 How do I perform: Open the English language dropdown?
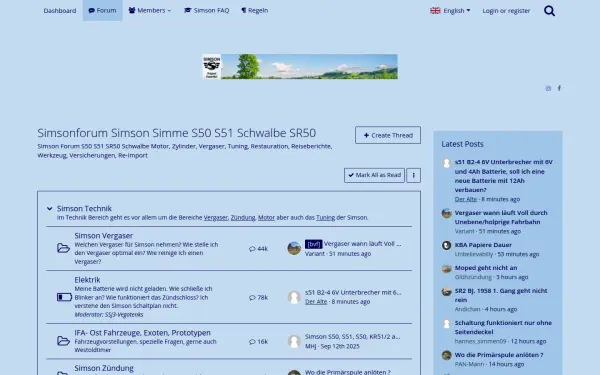pos(450,11)
